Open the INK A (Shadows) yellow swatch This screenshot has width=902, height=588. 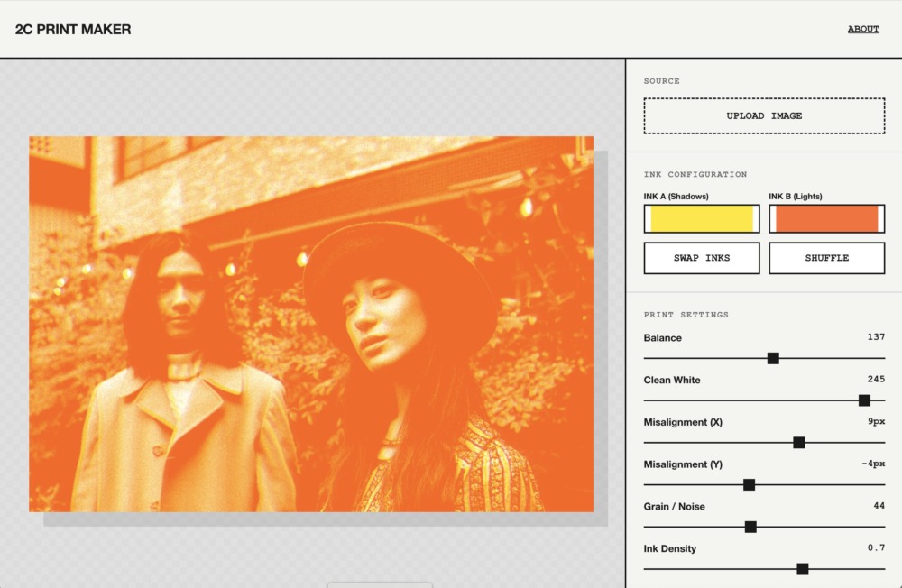pos(702,219)
